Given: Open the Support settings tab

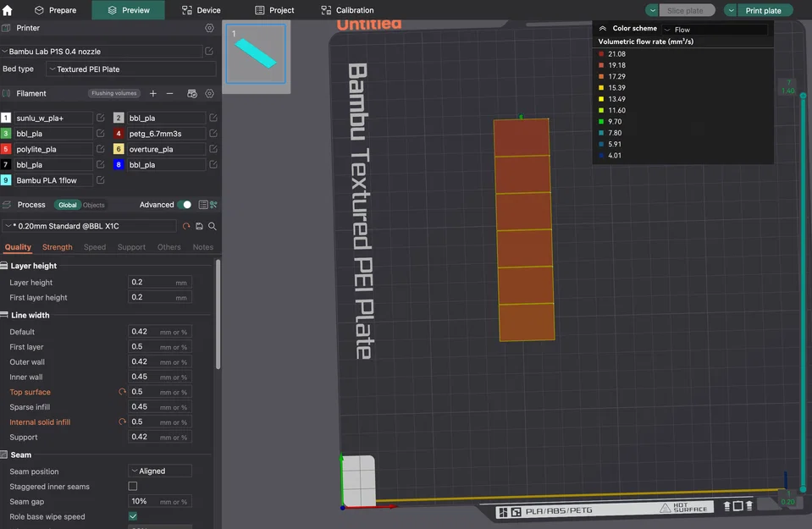Looking at the screenshot, I should [x=131, y=247].
